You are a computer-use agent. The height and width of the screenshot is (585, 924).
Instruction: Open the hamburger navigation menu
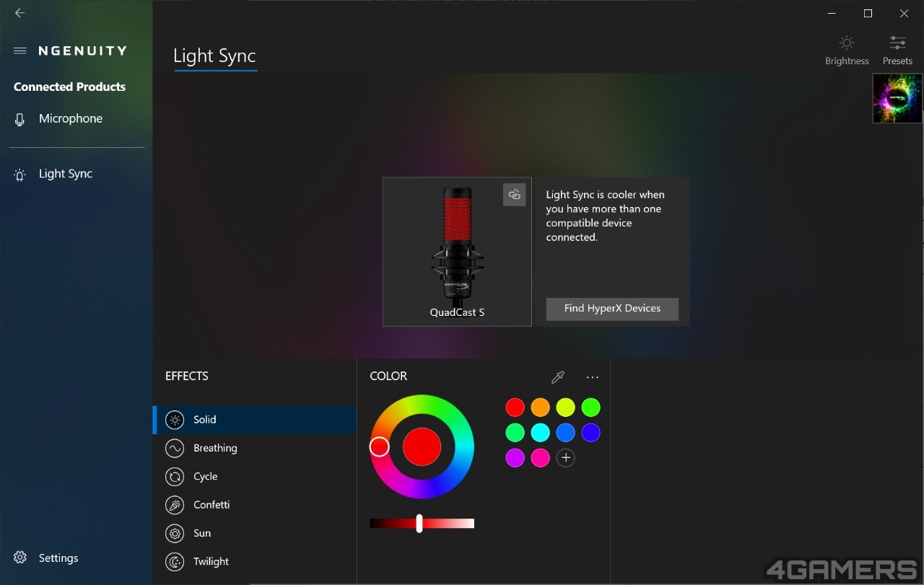coord(20,50)
